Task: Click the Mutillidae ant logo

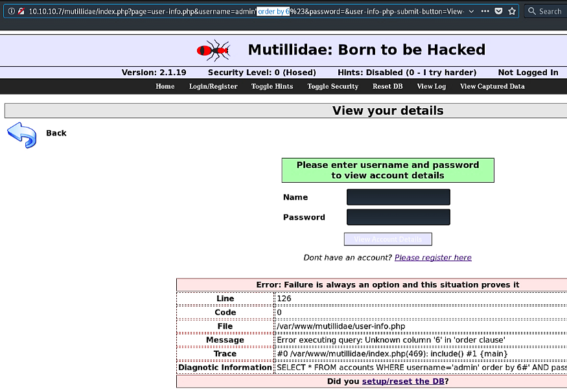Action: pyautogui.click(x=214, y=51)
